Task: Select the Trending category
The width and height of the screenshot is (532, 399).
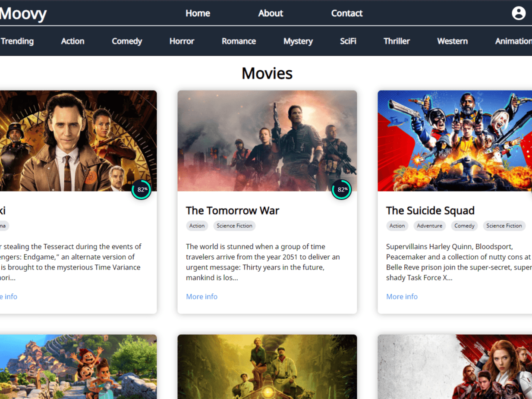Action: click(17, 41)
